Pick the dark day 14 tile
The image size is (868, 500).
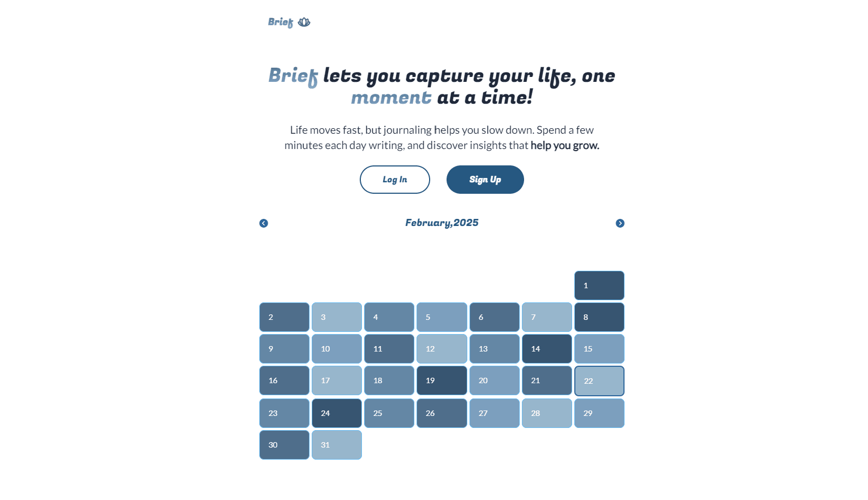point(547,349)
